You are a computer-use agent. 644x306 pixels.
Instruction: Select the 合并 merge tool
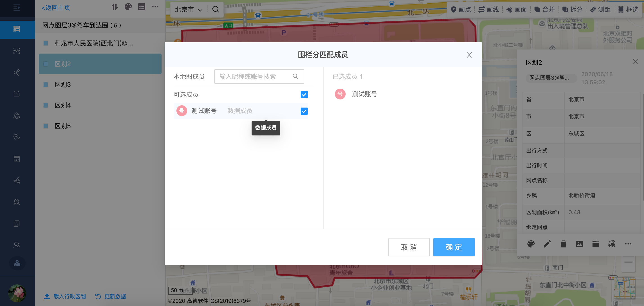click(x=545, y=9)
